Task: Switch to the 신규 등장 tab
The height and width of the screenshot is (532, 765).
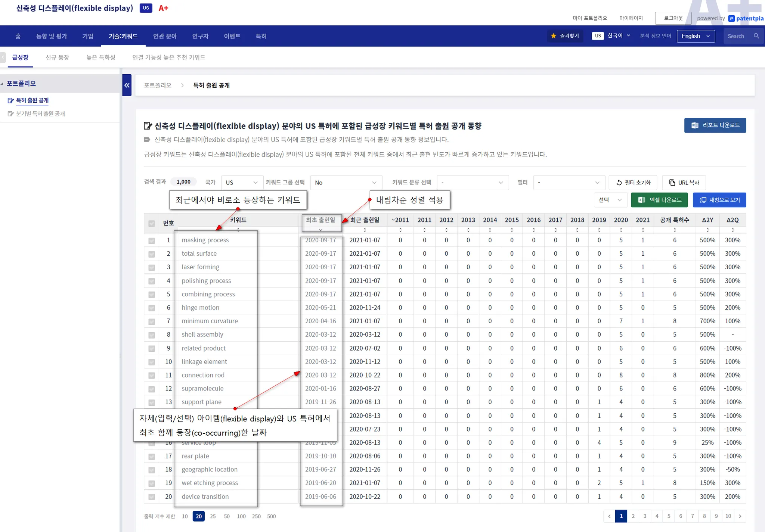Action: pyautogui.click(x=57, y=57)
